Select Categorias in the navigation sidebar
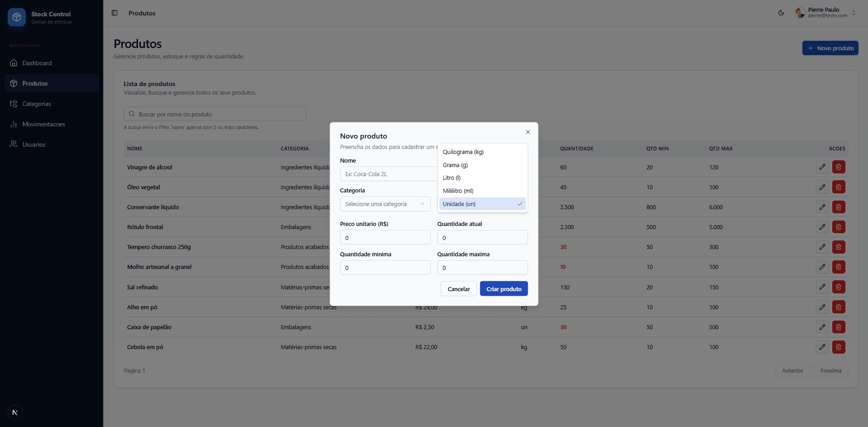Image resolution: width=868 pixels, height=427 pixels. [x=37, y=104]
